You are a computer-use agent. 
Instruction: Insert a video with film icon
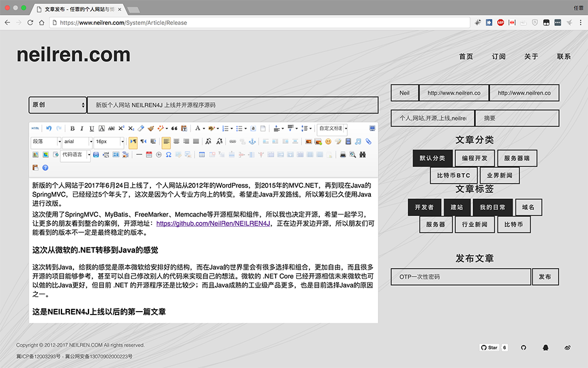click(348, 141)
